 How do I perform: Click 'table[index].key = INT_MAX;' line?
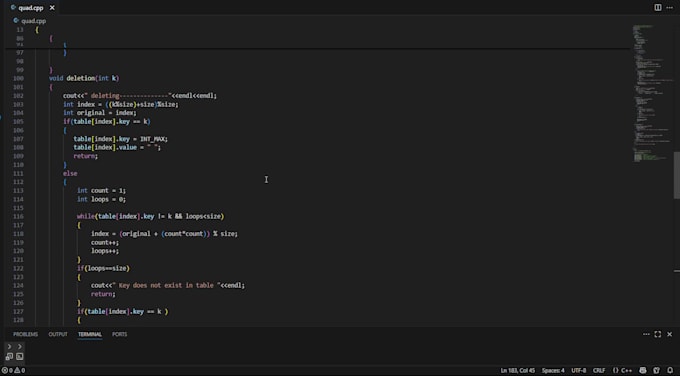point(121,139)
